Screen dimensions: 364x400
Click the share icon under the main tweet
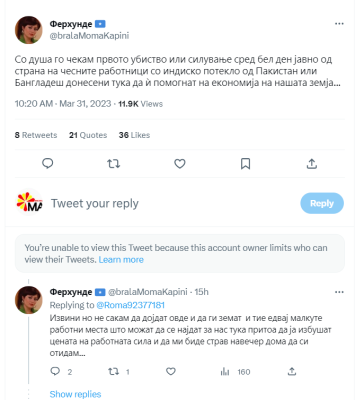click(x=312, y=163)
